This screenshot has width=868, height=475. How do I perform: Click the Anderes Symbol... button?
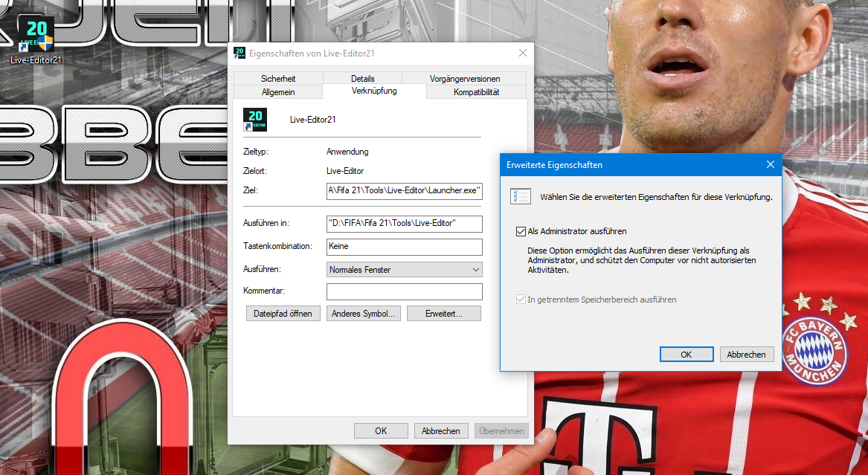coord(363,314)
